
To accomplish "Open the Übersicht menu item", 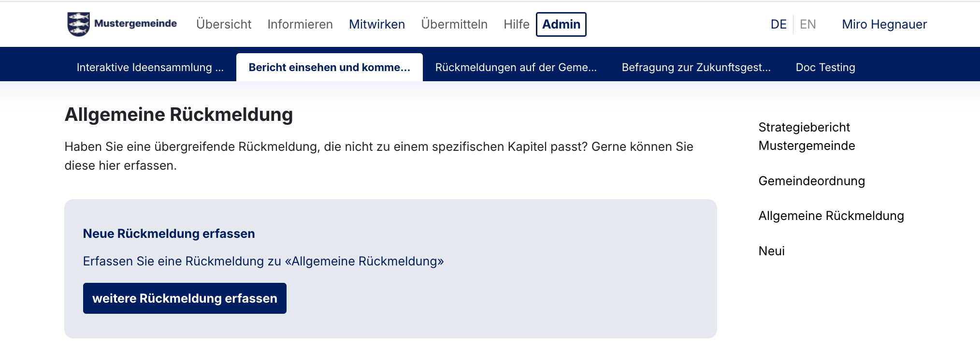I will 224,24.
